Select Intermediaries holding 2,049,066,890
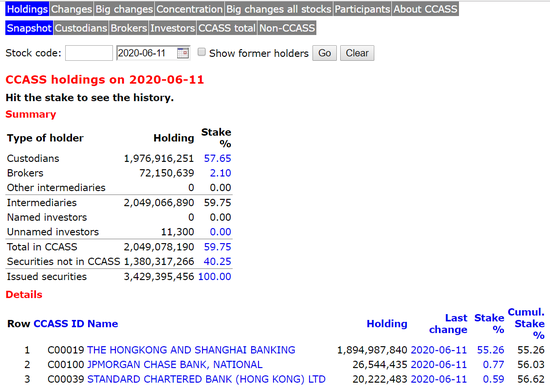 [159, 203]
